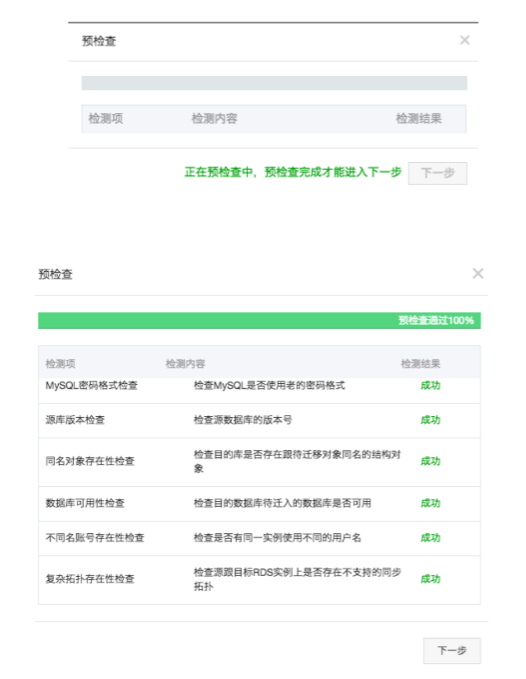Viewport: 526px width, 679px height.
Task: Click 检查是否有同一实例使用不同的用户名 description
Action: point(277,538)
